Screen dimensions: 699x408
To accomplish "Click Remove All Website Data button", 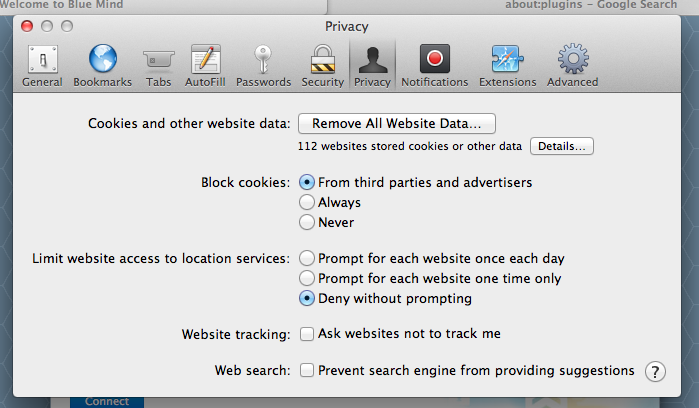I will [397, 124].
